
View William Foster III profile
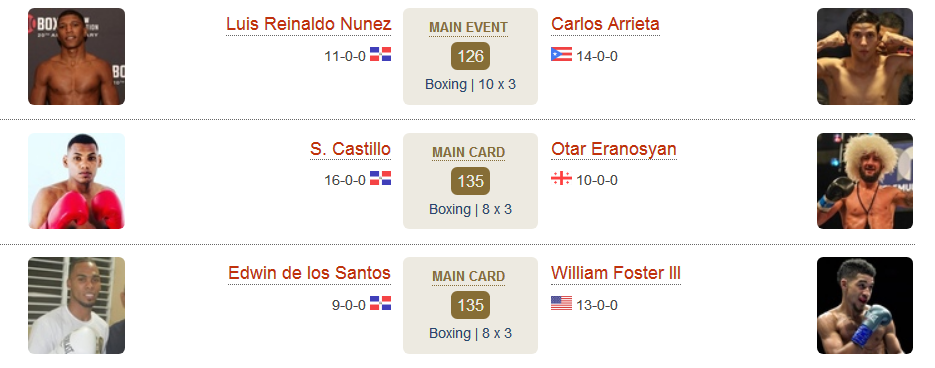(616, 273)
